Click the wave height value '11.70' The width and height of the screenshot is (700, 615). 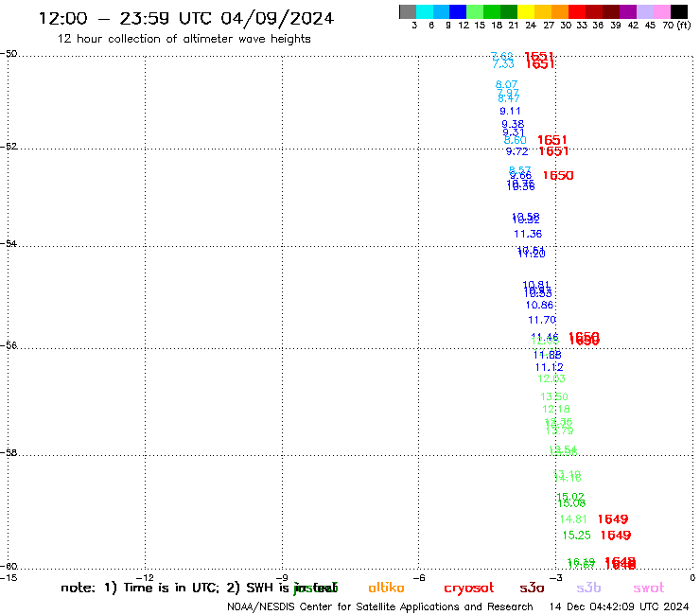click(542, 320)
